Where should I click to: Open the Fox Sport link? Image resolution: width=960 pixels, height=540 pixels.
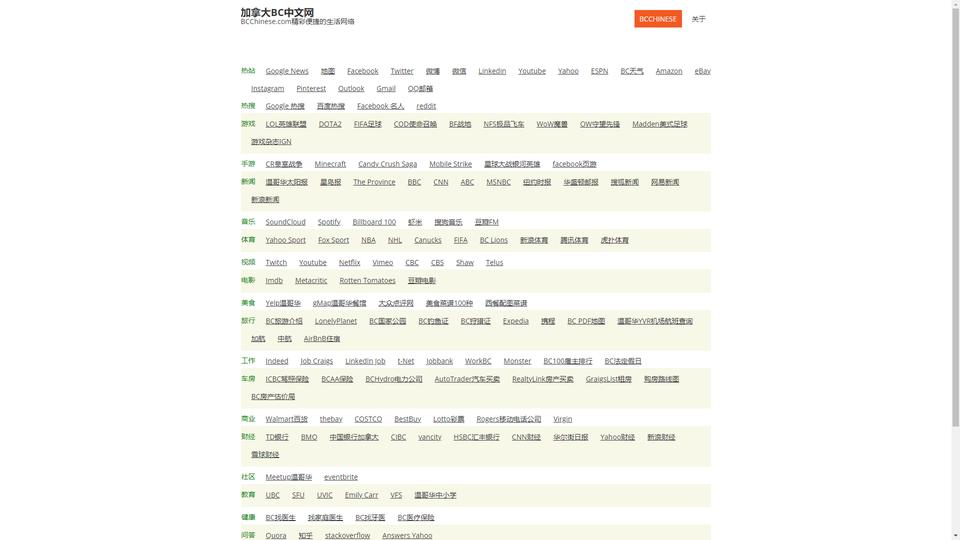333,240
